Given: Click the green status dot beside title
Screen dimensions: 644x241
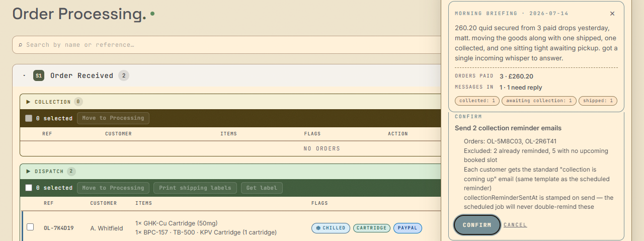Looking at the screenshot, I should (x=152, y=14).
